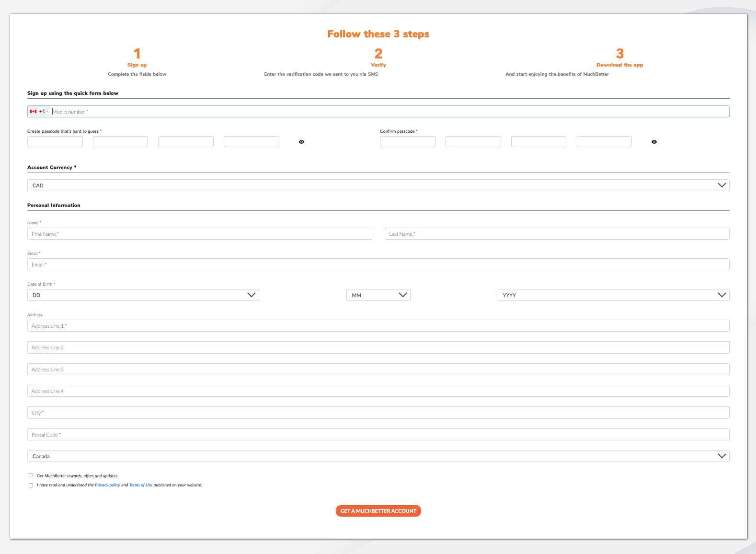This screenshot has height=554, width=756.
Task: Open the Privacy policy link
Action: [107, 485]
